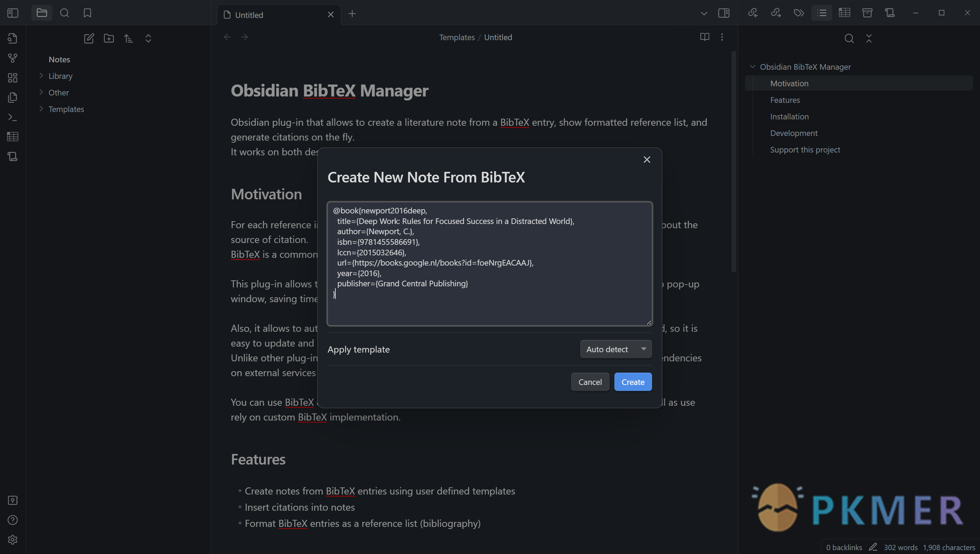Navigate back in note history
This screenshot has width=980, height=554.
(227, 37)
